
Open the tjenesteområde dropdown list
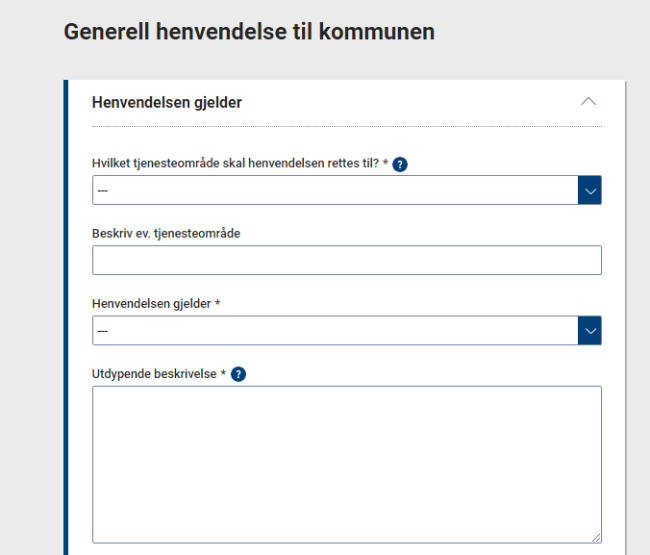(x=347, y=190)
